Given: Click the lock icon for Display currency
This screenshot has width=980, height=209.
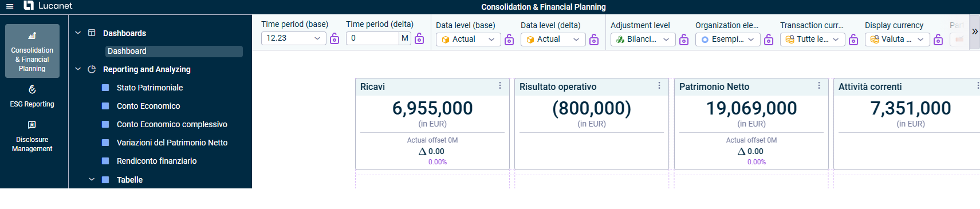Looking at the screenshot, I should 938,40.
